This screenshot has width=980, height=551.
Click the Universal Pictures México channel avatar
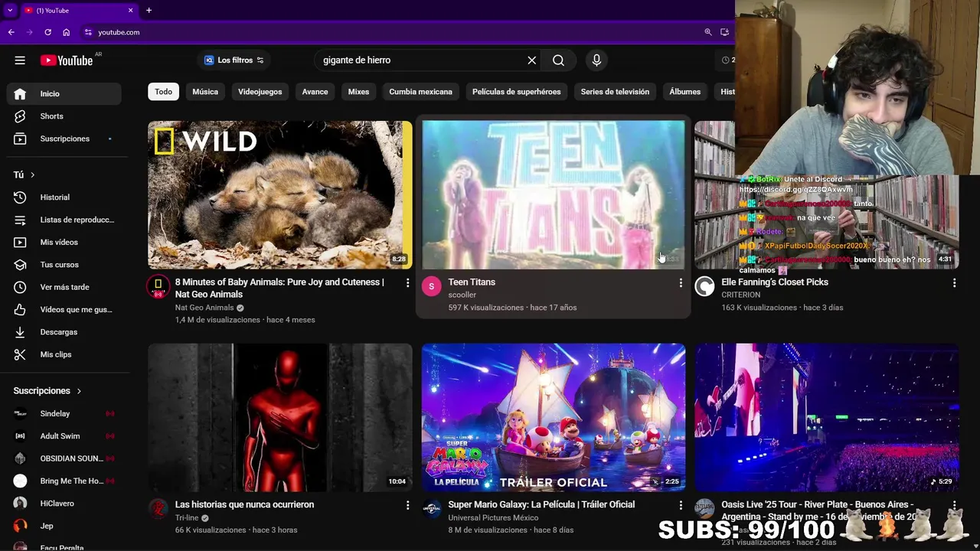click(x=431, y=508)
